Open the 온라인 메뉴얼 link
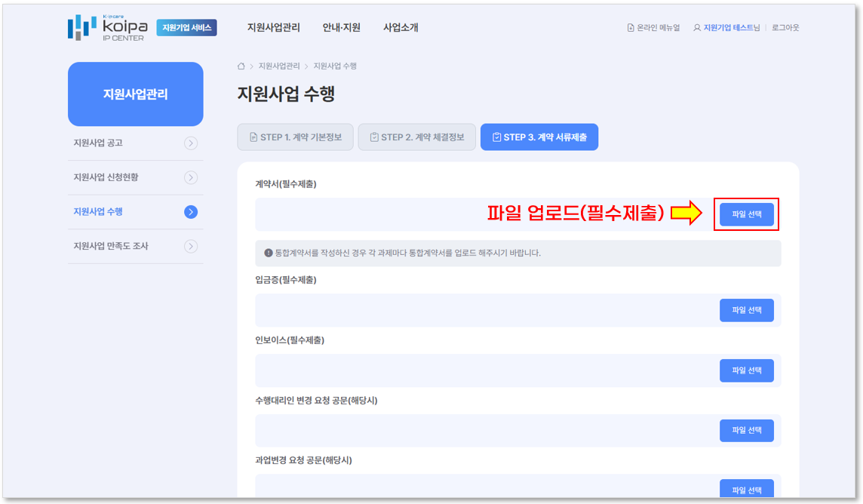The width and height of the screenshot is (863, 504). coord(659,27)
